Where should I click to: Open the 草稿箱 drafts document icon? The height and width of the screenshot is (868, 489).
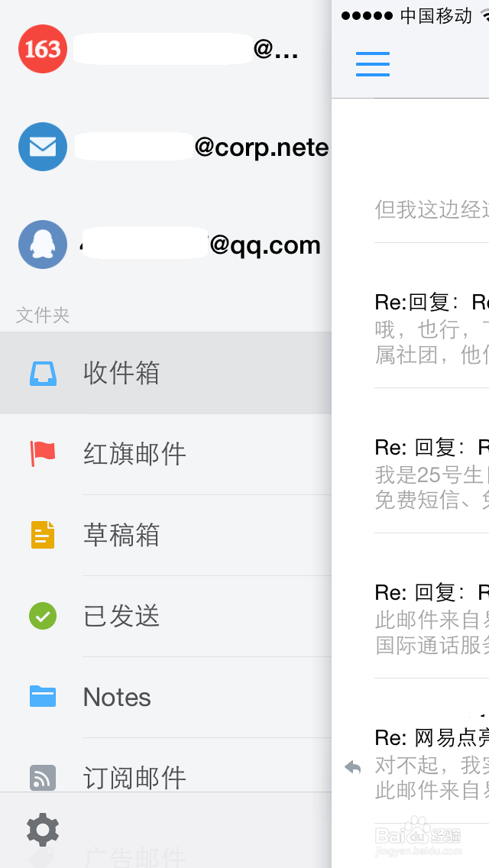tap(43, 535)
